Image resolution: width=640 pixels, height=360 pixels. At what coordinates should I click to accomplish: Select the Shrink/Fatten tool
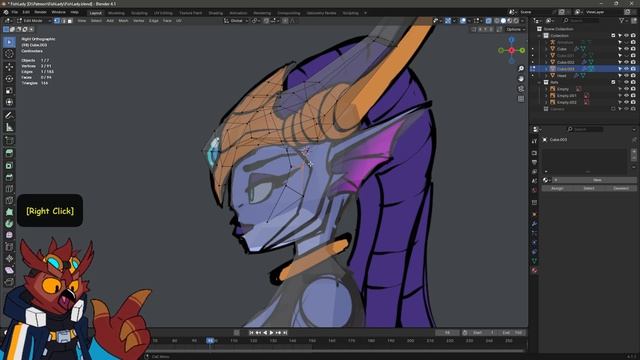(9, 258)
